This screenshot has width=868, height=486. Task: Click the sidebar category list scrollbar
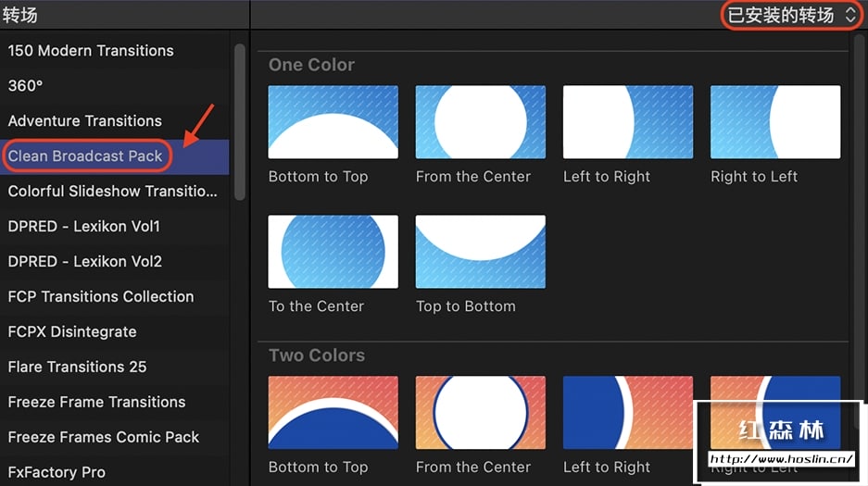pyautogui.click(x=240, y=121)
